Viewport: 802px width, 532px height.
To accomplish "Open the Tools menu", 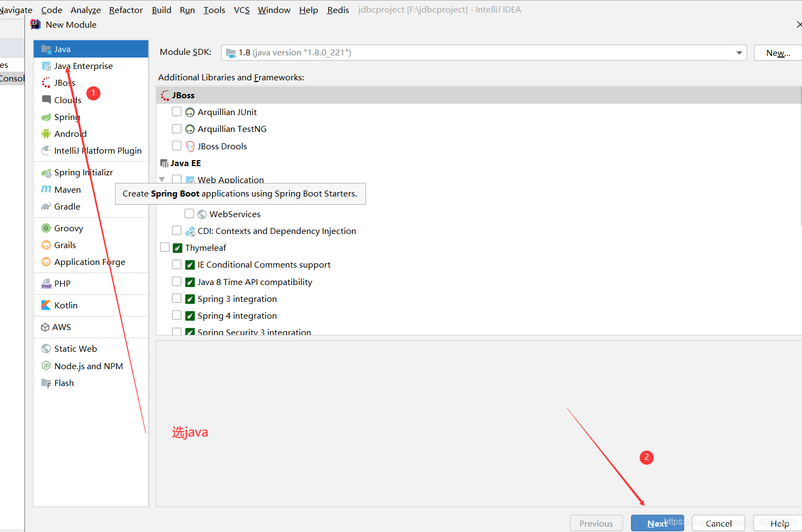I will (x=214, y=10).
